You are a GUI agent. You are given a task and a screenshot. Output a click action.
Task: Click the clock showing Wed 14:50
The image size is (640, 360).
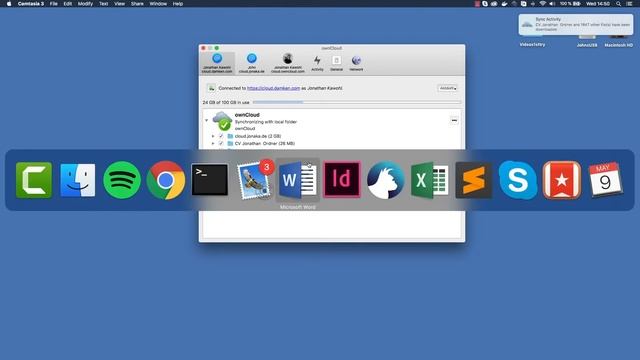pos(598,4)
